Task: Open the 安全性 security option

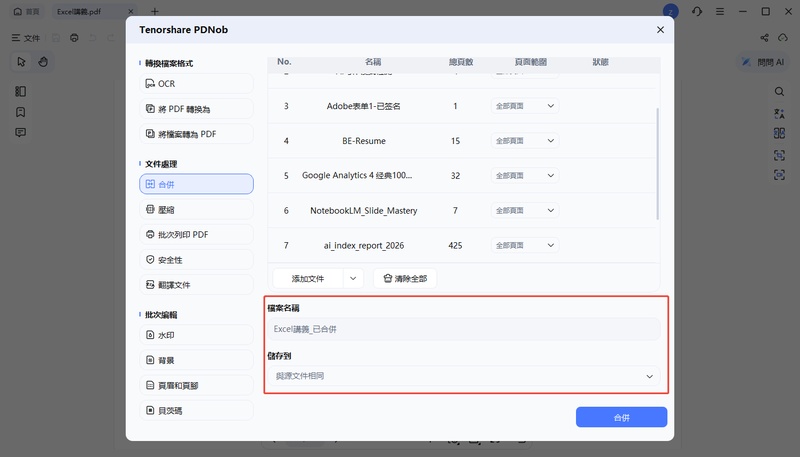Action: coord(196,260)
